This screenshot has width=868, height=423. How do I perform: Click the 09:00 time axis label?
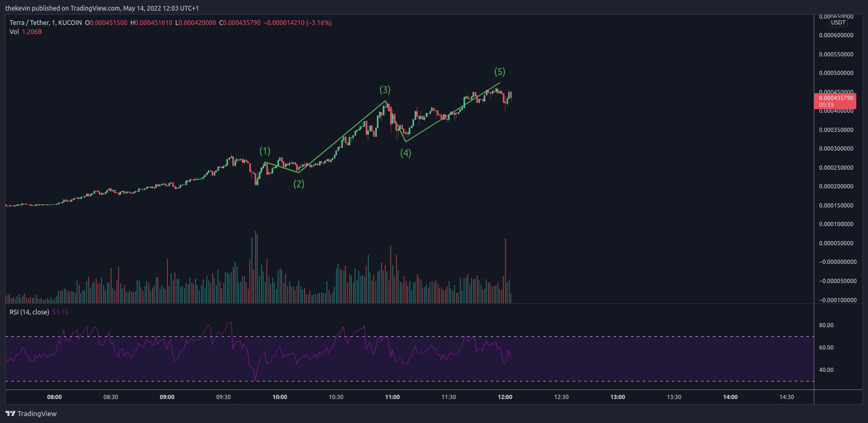pos(167,397)
